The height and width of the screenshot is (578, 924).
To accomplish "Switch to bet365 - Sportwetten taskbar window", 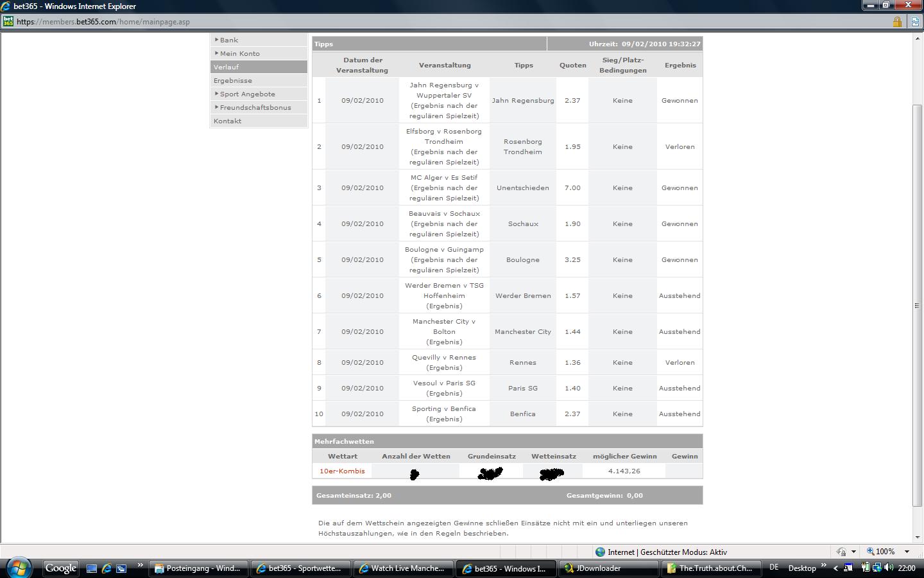I will pyautogui.click(x=300, y=568).
